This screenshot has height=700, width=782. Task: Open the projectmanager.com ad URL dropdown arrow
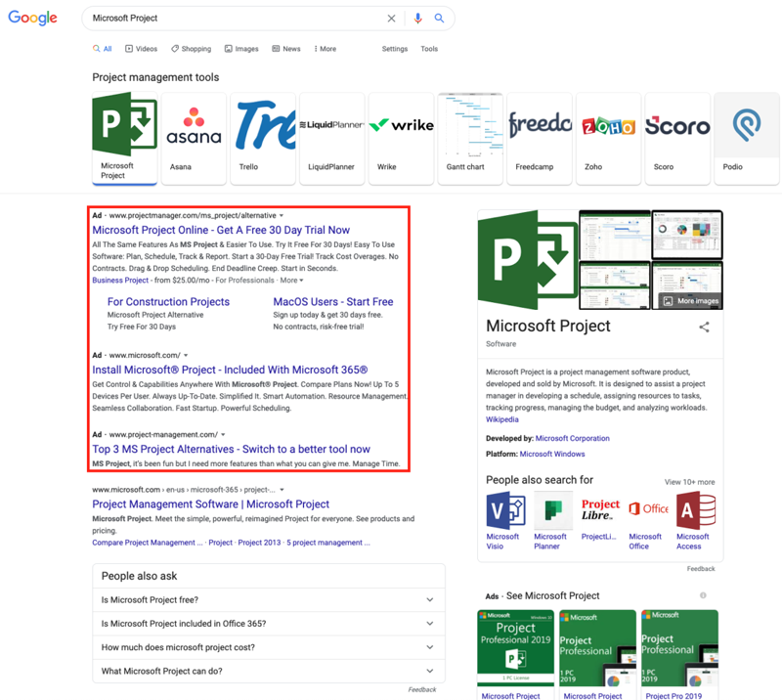coord(282,215)
